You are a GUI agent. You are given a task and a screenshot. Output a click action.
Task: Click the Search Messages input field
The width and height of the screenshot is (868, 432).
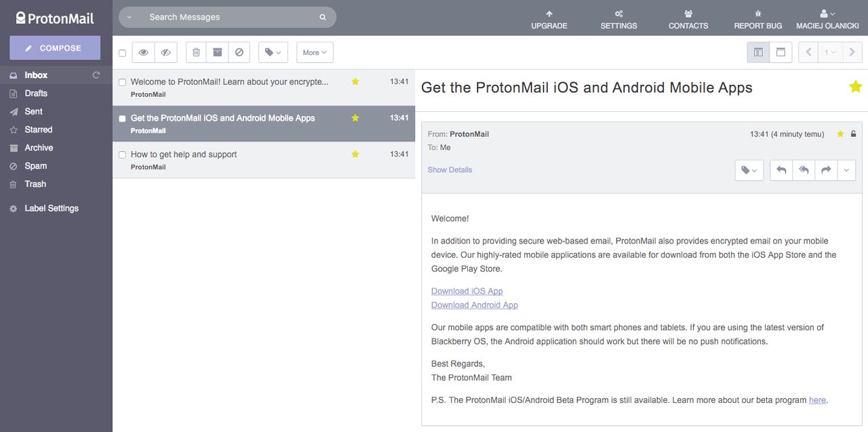(231, 17)
